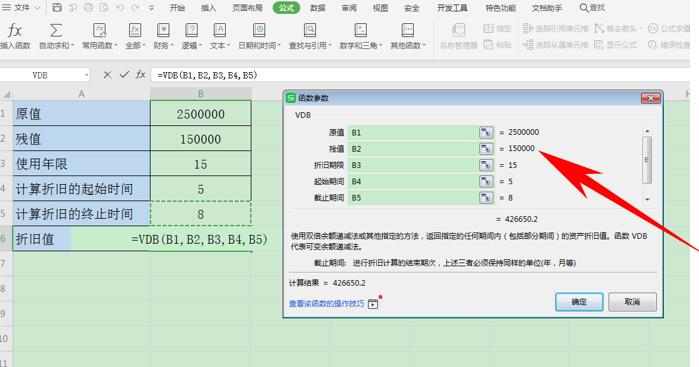Image resolution: width=699 pixels, height=367 pixels.
Task: Select column B header
Action: (201, 94)
